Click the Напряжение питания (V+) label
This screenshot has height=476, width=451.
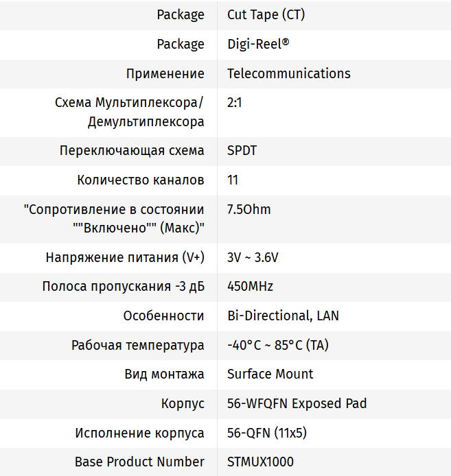click(125, 257)
